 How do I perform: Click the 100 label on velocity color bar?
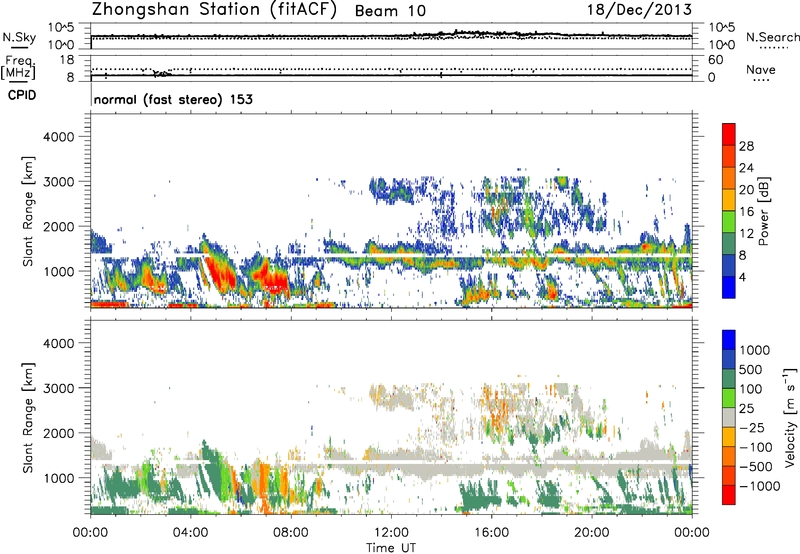750,389
